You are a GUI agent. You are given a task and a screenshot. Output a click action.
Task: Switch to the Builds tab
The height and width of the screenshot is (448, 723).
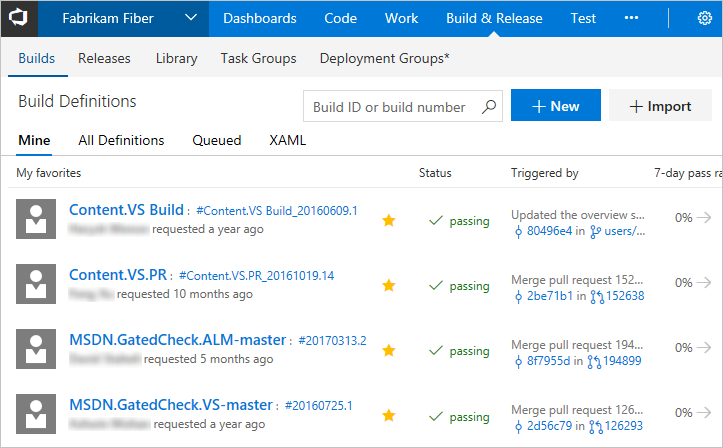[x=36, y=59]
